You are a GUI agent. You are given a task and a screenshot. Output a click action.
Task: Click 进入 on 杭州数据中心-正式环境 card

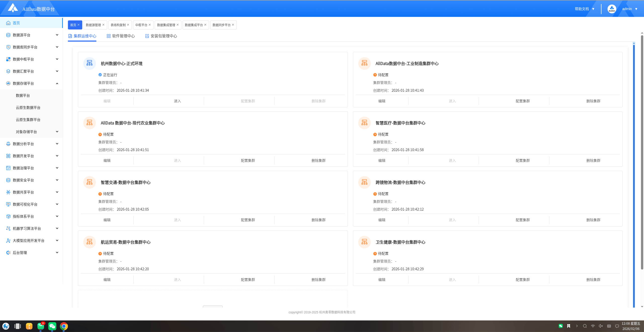177,101
